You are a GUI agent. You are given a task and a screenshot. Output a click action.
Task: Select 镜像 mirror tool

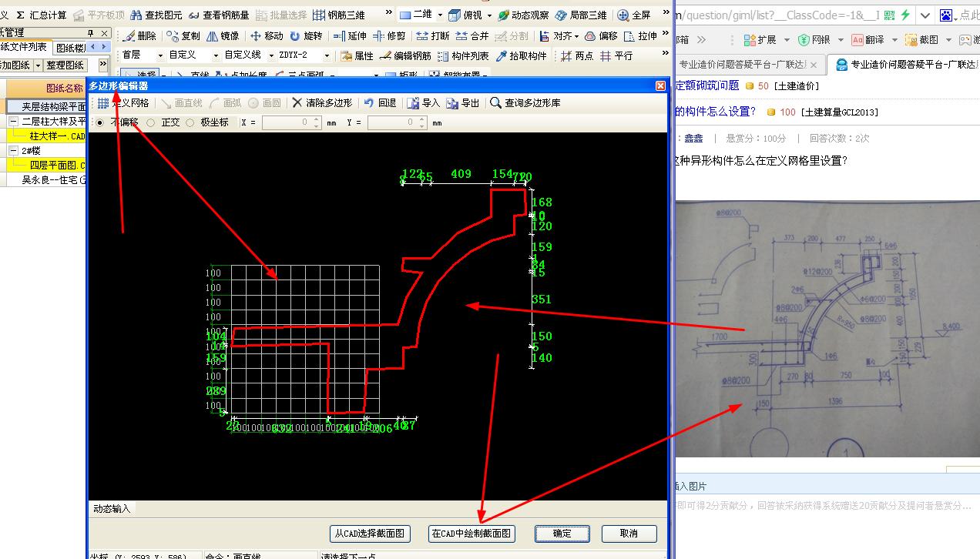[223, 35]
